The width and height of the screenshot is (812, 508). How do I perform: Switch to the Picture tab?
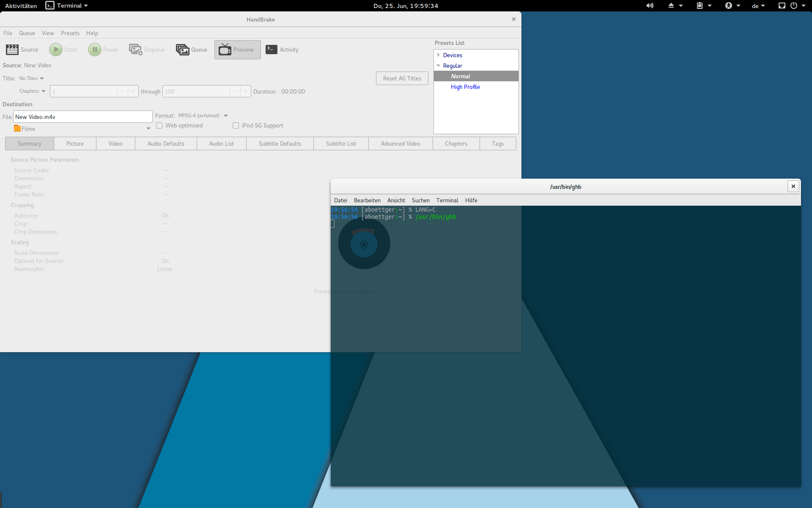point(75,144)
